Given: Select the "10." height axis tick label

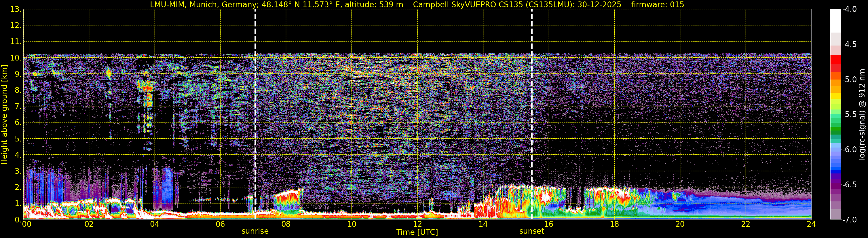Looking at the screenshot, I should click(x=16, y=58).
